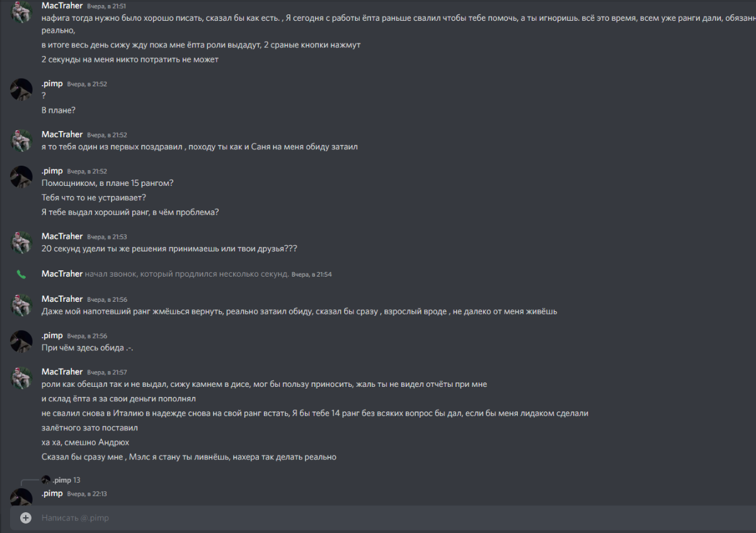This screenshot has width=756, height=533.
Task: Open MacTraher's avatar on the 21:51 message
Action: pos(21,12)
